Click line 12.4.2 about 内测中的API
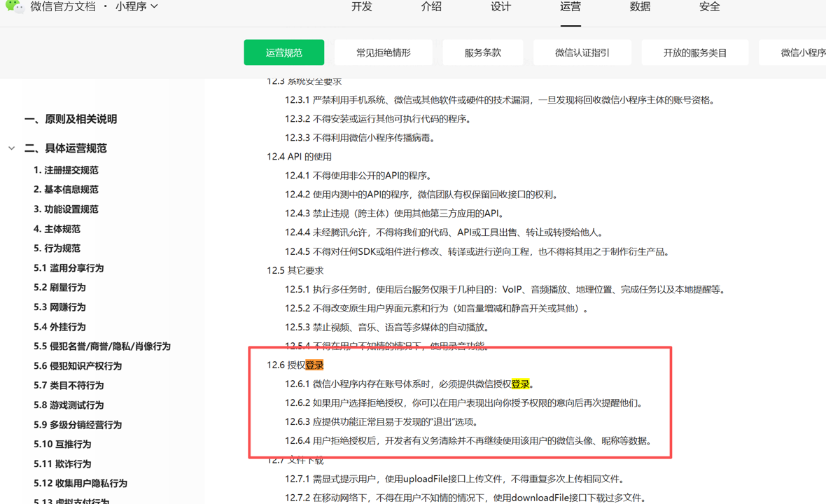 tap(421, 195)
